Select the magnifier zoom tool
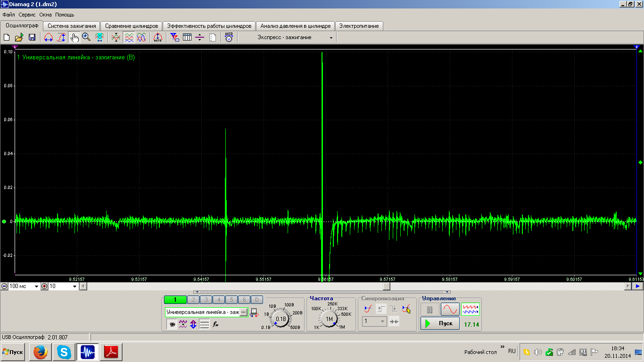Image resolution: width=644 pixels, height=362 pixels. pyautogui.click(x=86, y=37)
